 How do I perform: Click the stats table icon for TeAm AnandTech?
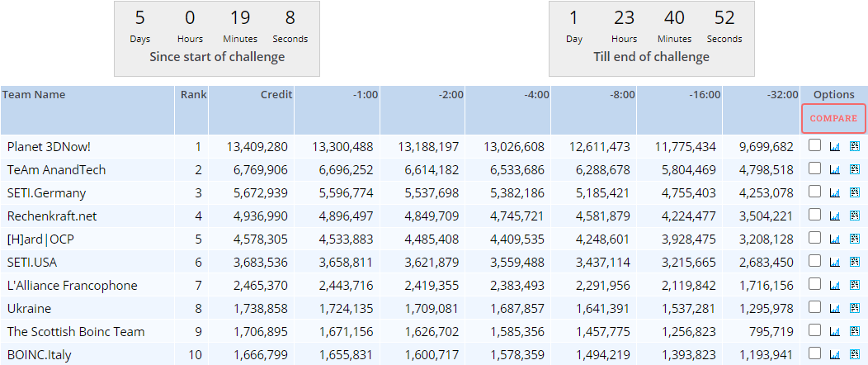[x=854, y=169]
